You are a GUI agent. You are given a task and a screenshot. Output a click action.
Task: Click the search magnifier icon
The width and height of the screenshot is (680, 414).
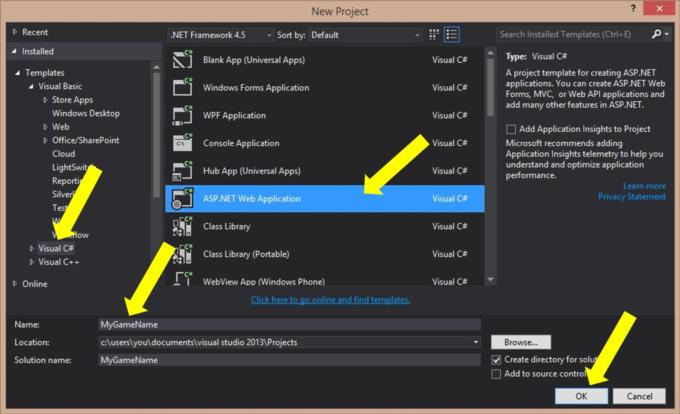pyautogui.click(x=657, y=34)
